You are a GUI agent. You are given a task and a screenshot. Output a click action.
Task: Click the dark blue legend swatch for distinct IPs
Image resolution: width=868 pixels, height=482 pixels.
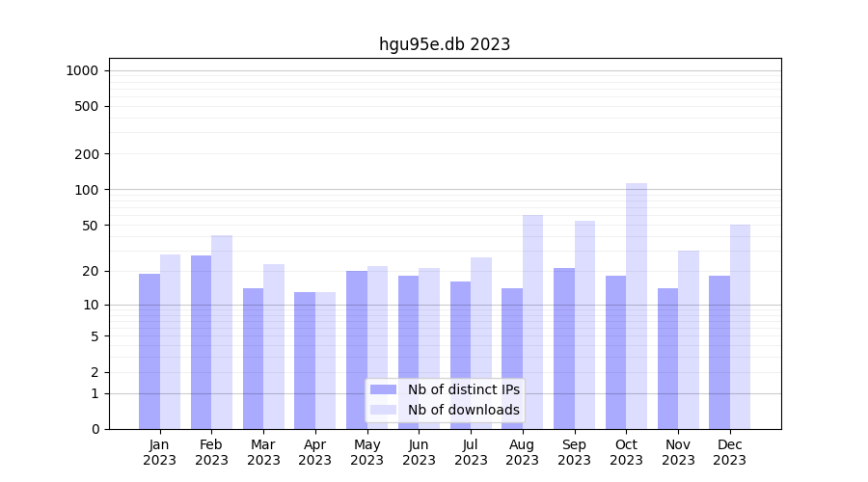tap(383, 389)
